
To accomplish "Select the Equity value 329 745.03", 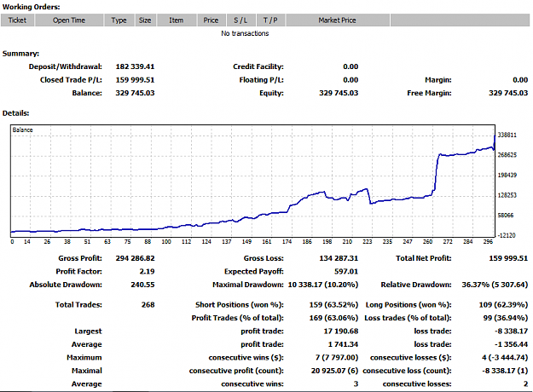I will click(339, 93).
